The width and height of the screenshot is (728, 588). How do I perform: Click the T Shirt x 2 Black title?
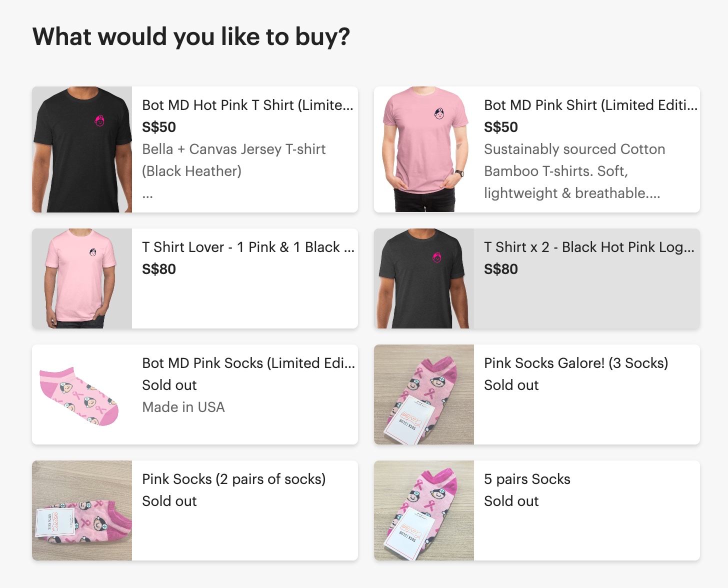(589, 247)
